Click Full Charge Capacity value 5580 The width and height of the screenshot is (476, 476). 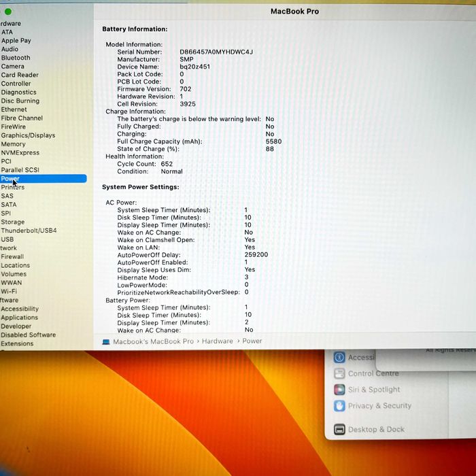pos(273,141)
